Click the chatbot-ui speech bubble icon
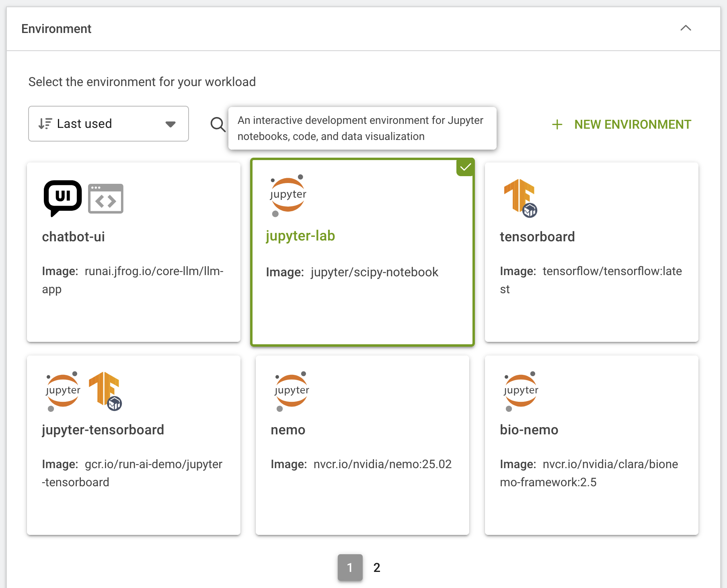Screen dimensions: 727x588 coord(63,198)
